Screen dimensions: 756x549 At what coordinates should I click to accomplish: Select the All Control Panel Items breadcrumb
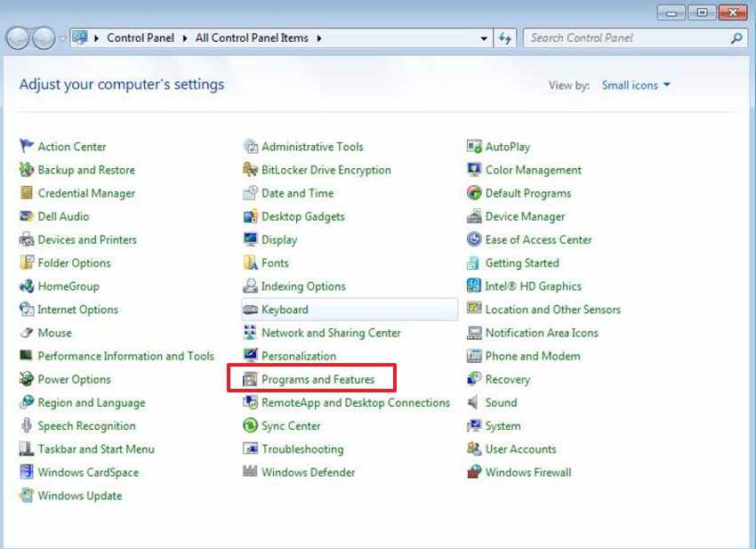[x=252, y=37]
